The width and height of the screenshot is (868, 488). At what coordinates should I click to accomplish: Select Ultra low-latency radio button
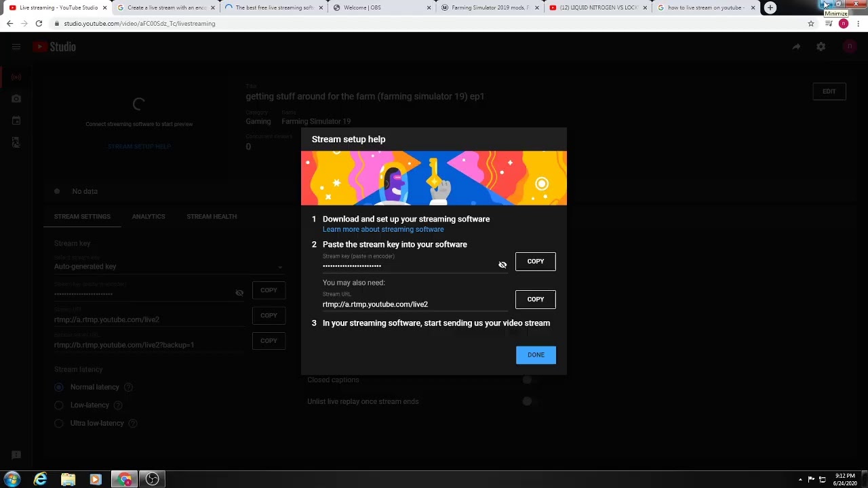coord(59,424)
